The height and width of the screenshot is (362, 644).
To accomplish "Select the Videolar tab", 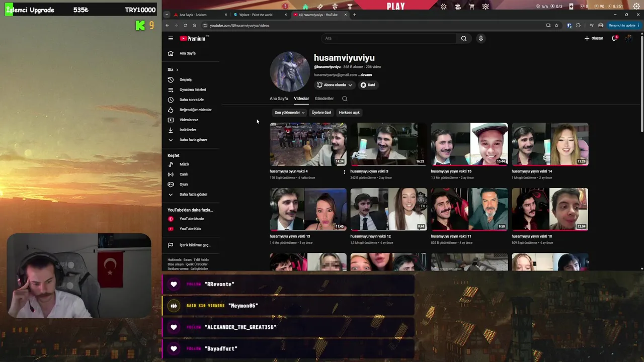I will coord(301,99).
